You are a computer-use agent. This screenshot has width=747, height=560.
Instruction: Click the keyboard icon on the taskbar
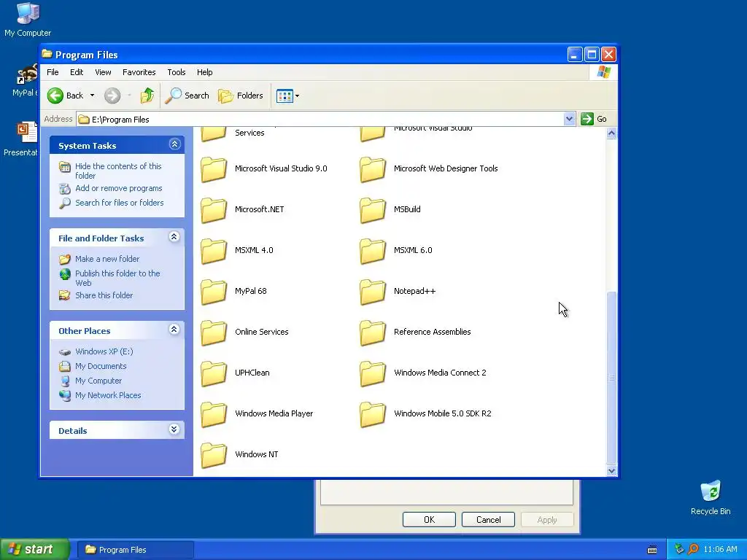coord(652,550)
